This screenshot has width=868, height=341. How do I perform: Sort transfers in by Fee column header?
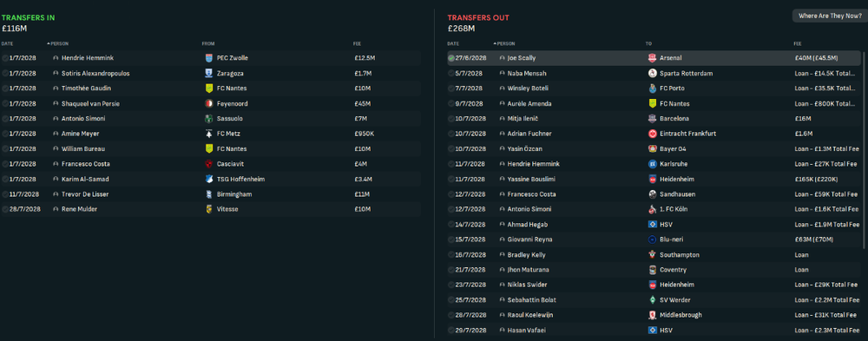(357, 43)
